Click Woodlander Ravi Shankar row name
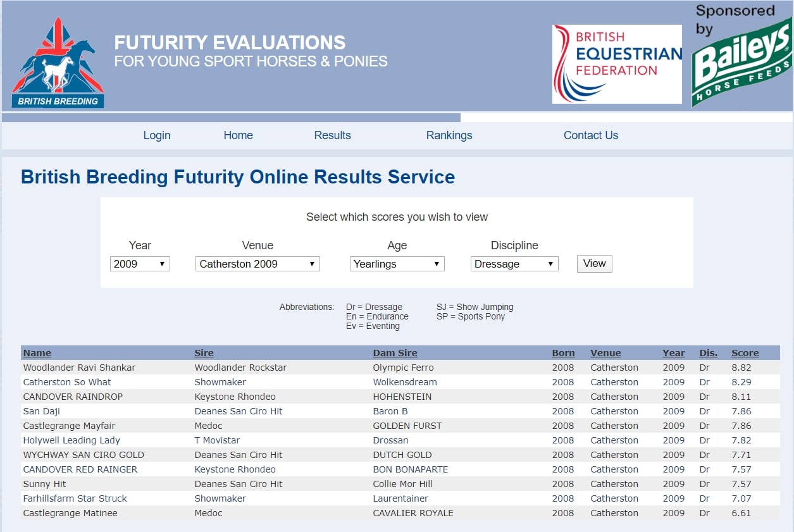Viewport: 794px width, 532px height. (79, 368)
